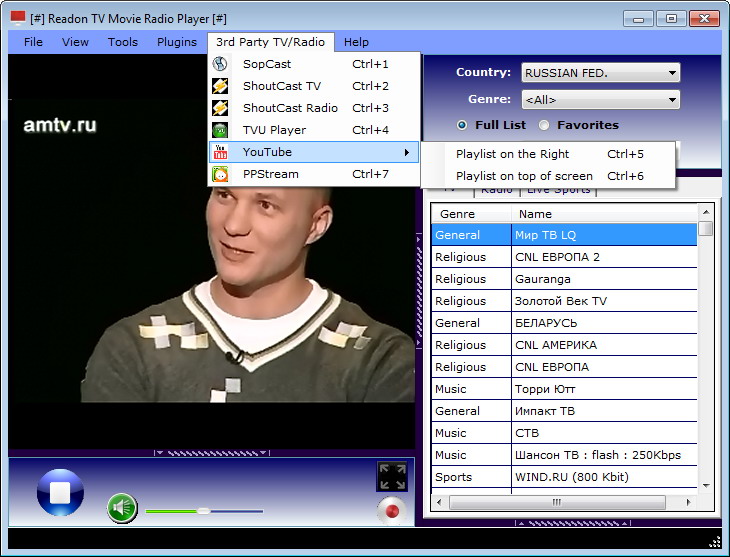Viewport: 730px width, 557px height.
Task: Choose TVU Player menu entry
Action: point(314,130)
